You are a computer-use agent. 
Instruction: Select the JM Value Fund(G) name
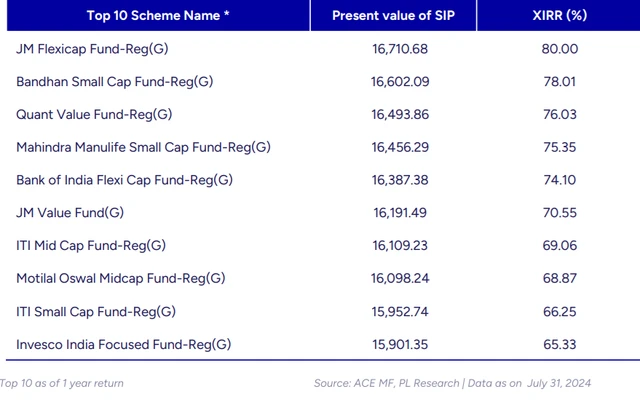click(69, 213)
